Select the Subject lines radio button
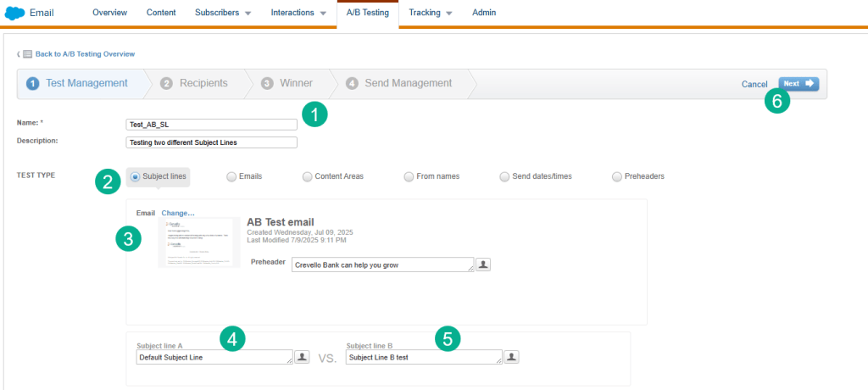This screenshot has width=868, height=390. [x=136, y=176]
